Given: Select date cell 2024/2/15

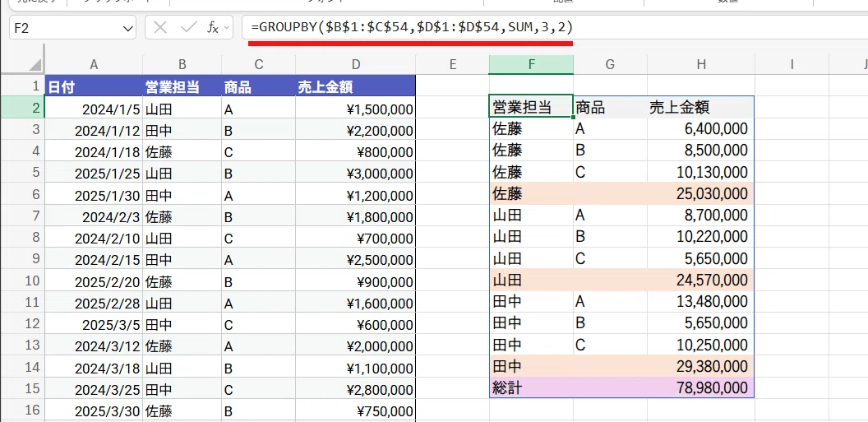Looking at the screenshot, I should point(94,259).
